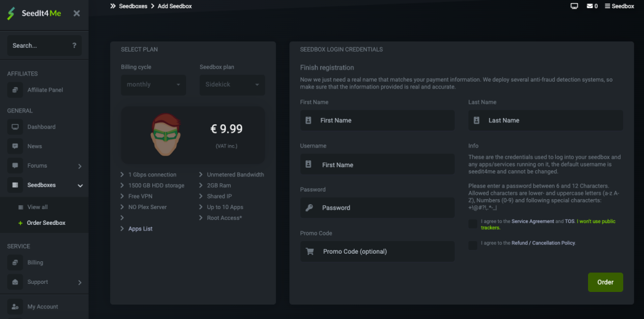Click the Affiliate Panel icon
The width and height of the screenshot is (644, 319).
[x=15, y=90]
